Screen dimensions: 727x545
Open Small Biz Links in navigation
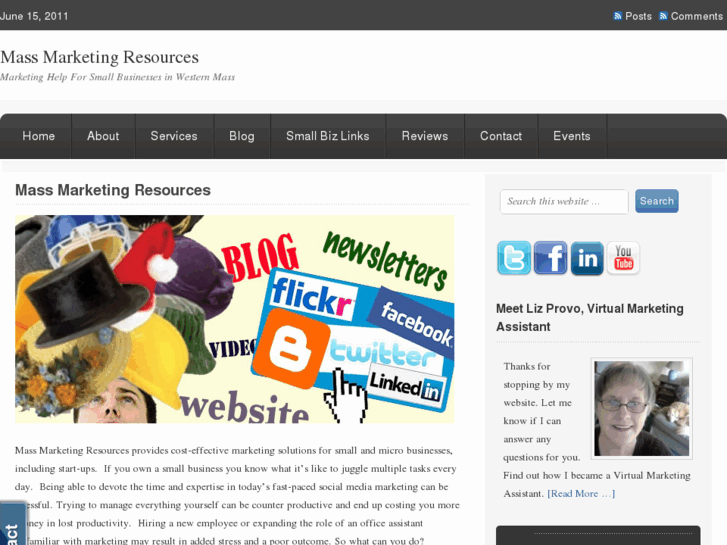328,136
